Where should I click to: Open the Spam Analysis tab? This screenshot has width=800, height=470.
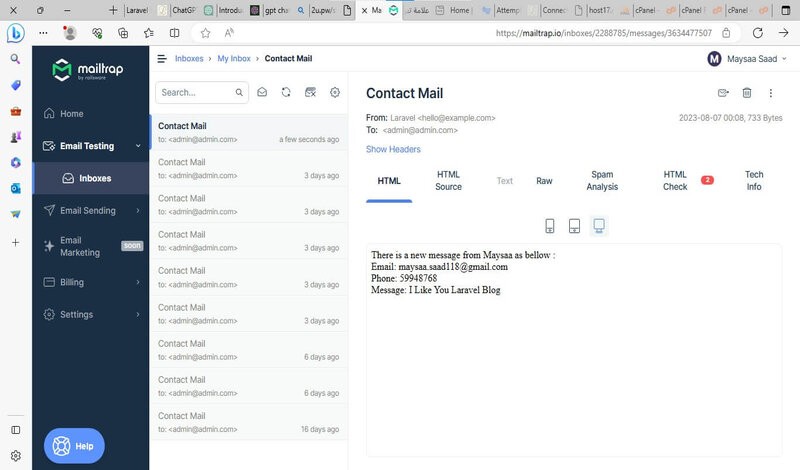pos(602,181)
